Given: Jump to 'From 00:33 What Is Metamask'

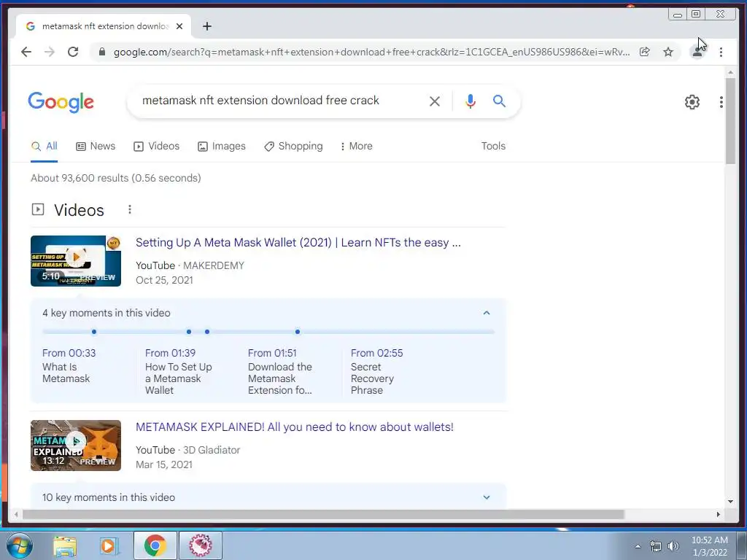Looking at the screenshot, I should pos(69,366).
